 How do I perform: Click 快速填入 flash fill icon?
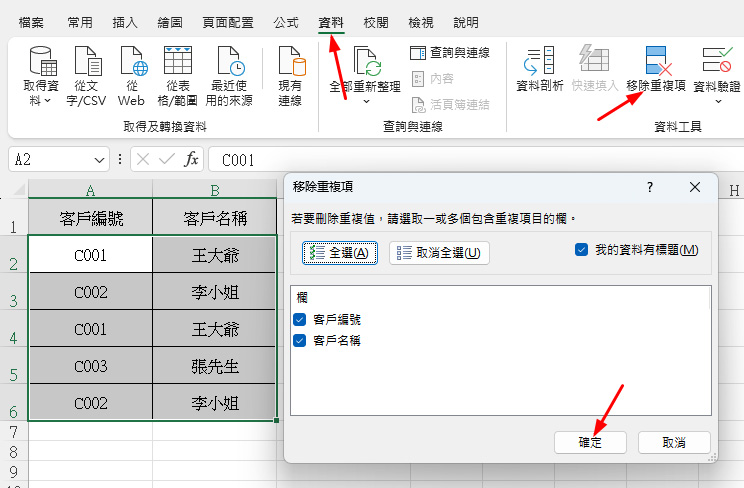(x=594, y=59)
